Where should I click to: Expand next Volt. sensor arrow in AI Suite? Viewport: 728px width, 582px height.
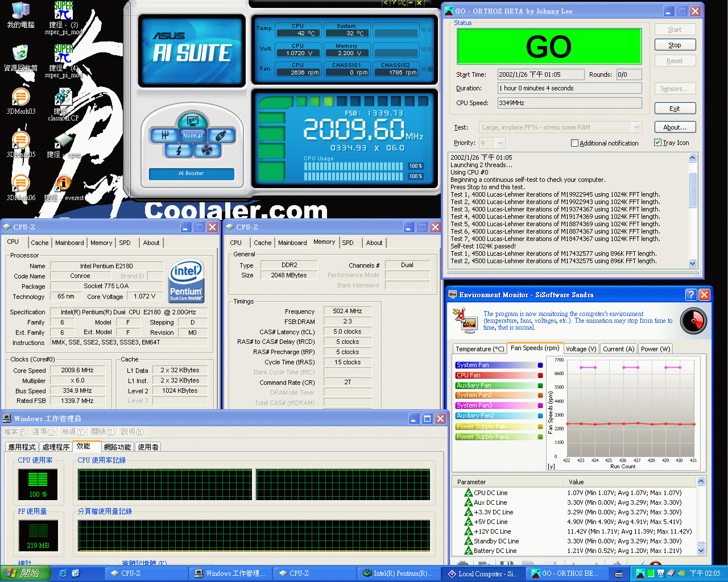pyautogui.click(x=431, y=49)
